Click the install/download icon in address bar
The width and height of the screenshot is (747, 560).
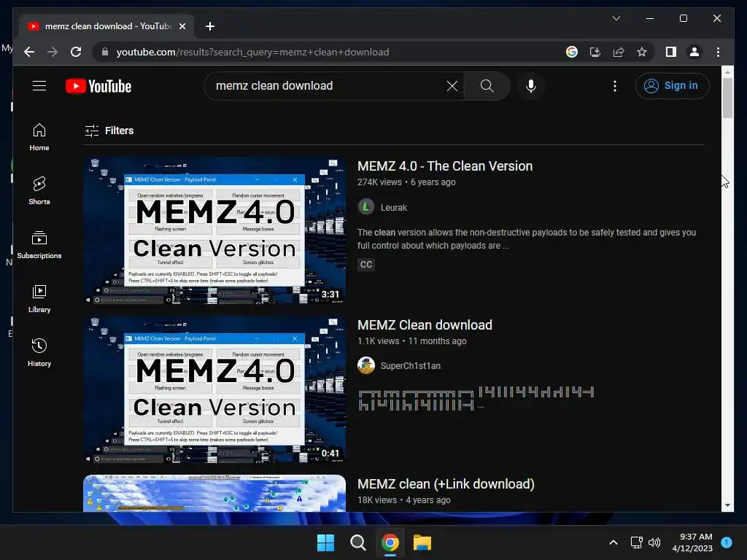coord(595,52)
